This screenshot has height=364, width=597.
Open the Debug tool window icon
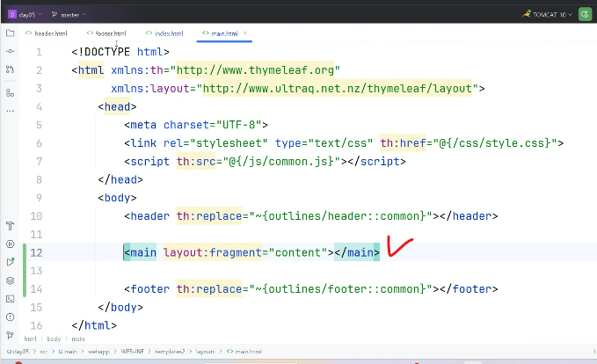pyautogui.click(x=11, y=262)
